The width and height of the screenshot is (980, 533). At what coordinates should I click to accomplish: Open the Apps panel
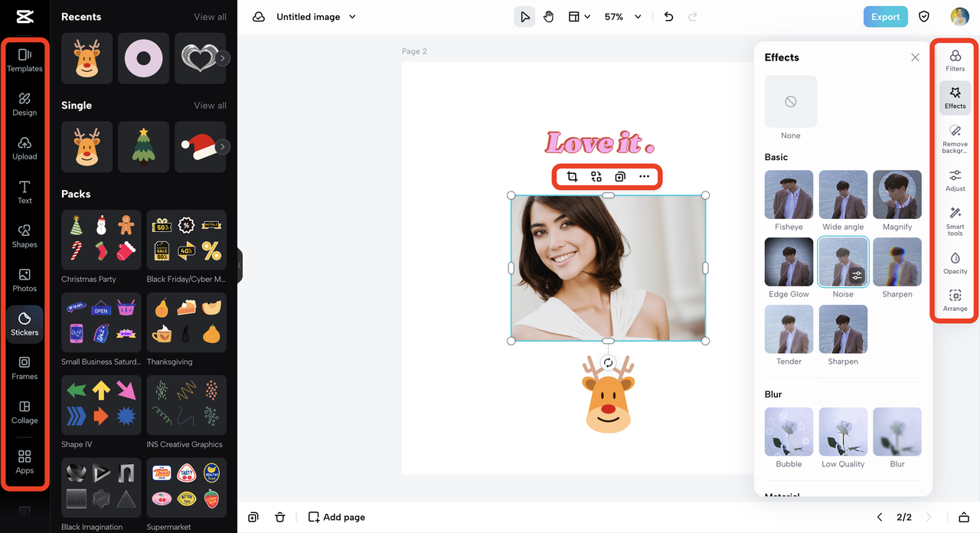pos(24,462)
